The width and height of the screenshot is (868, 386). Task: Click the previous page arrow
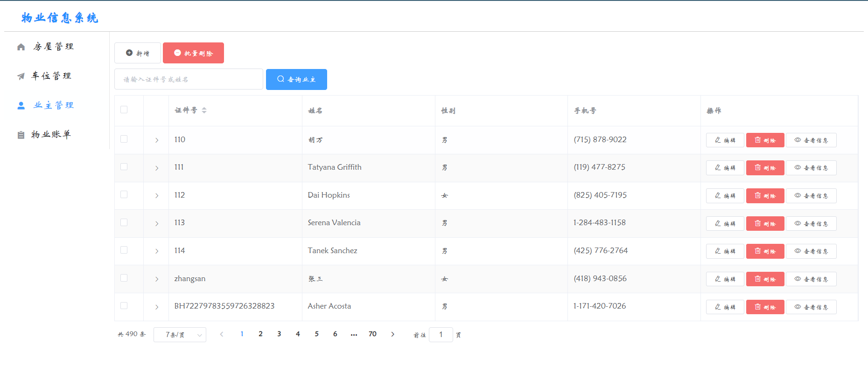tap(222, 334)
